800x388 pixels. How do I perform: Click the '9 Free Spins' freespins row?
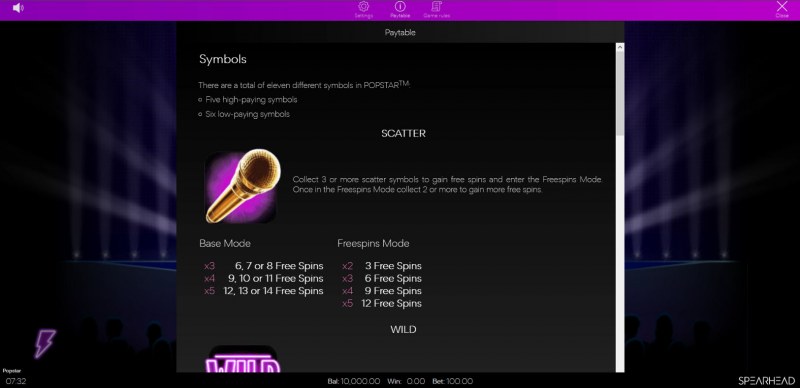click(382, 290)
